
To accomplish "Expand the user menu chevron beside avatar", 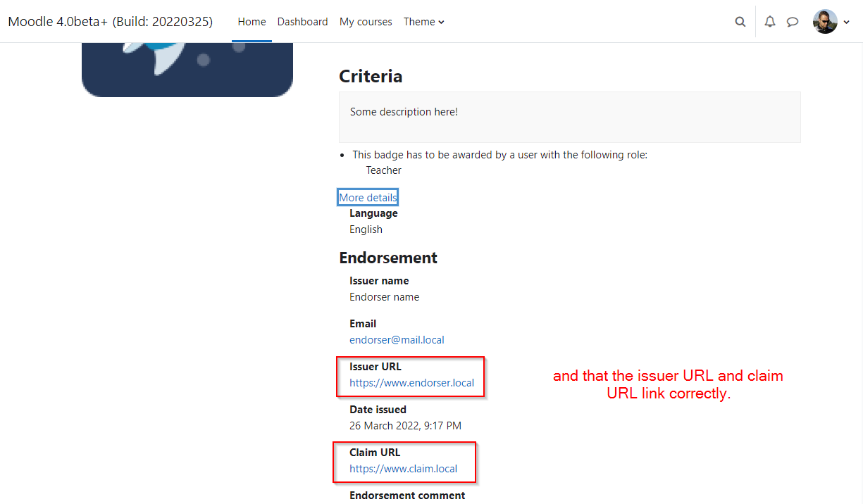I will pyautogui.click(x=846, y=23).
